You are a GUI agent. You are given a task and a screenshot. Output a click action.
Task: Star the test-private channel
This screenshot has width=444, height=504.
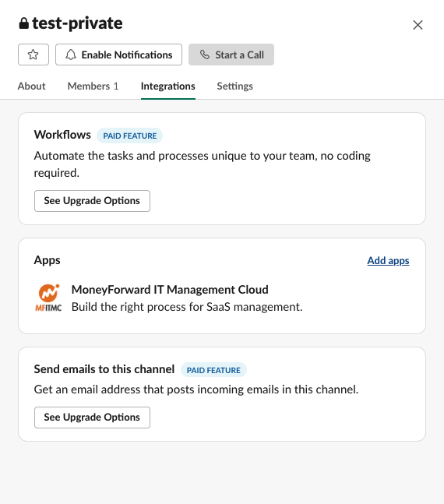pos(33,55)
